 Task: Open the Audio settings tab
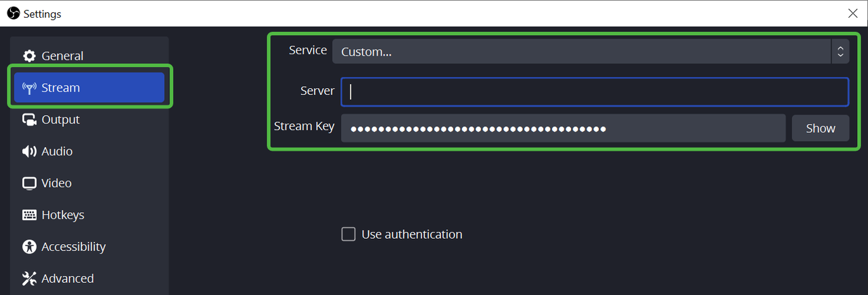click(57, 152)
